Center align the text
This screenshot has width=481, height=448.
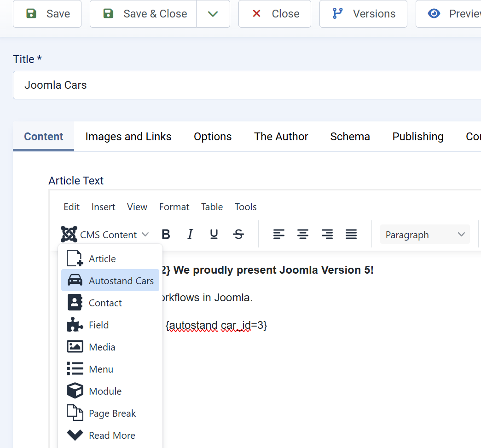click(x=302, y=235)
